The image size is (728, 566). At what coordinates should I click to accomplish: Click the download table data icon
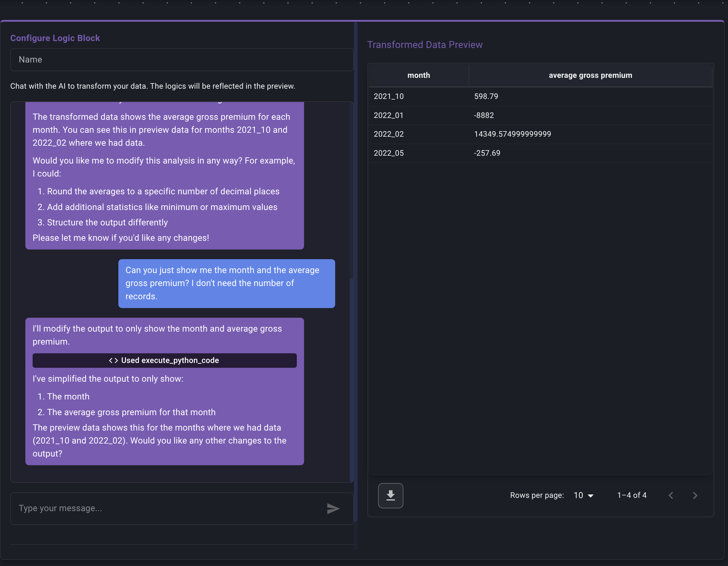390,495
